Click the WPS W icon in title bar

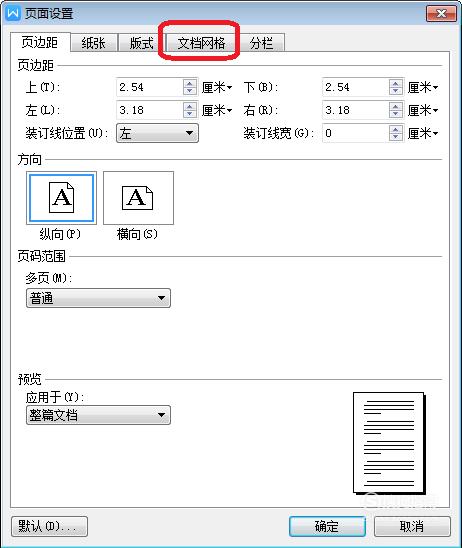point(13,13)
